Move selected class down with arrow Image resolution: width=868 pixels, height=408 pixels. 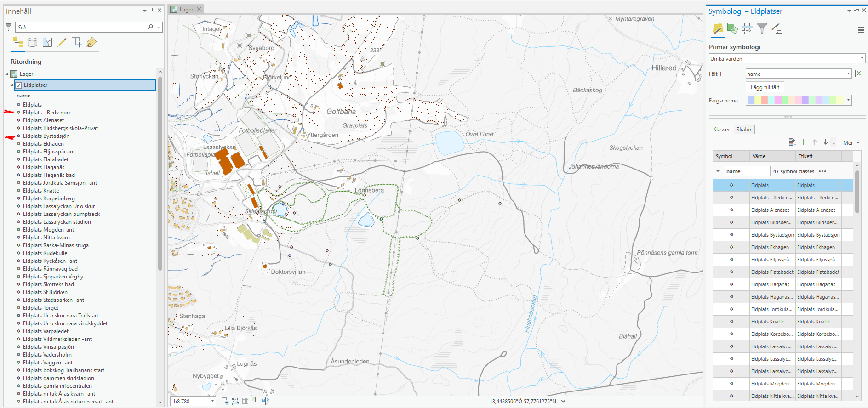(x=826, y=142)
